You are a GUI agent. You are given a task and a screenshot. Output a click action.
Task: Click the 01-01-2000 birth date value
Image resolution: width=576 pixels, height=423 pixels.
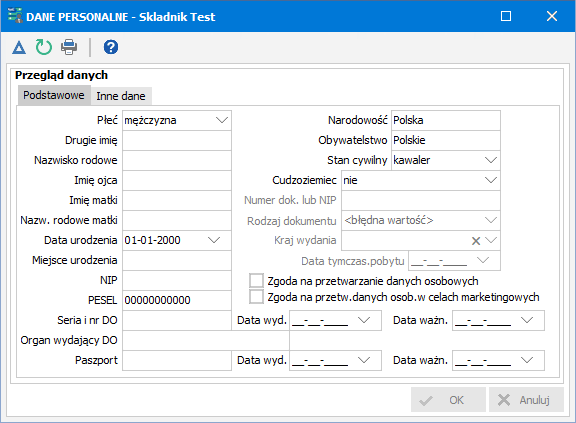[x=152, y=240]
